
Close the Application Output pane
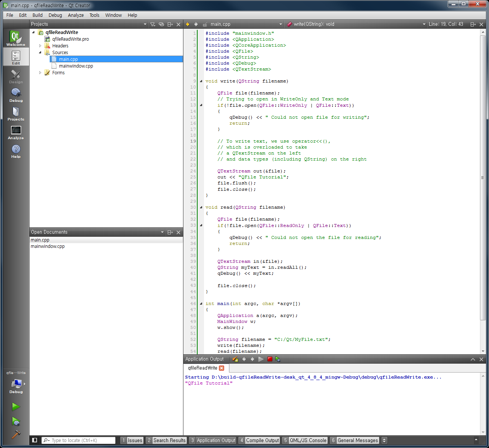pos(482,359)
